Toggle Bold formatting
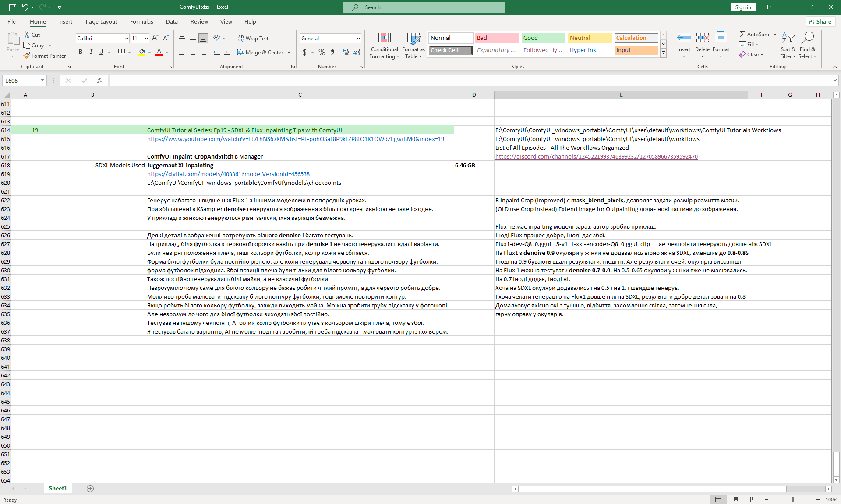The image size is (841, 504). (81, 52)
